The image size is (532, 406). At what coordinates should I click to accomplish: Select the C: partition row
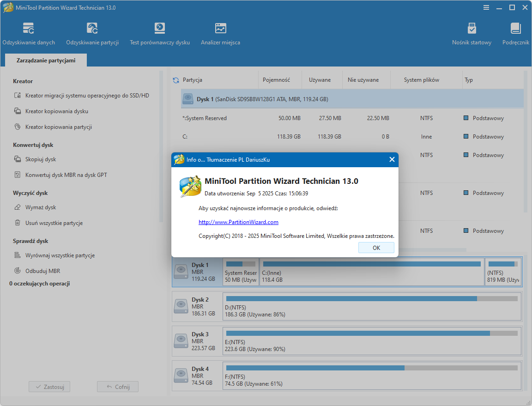click(x=352, y=136)
